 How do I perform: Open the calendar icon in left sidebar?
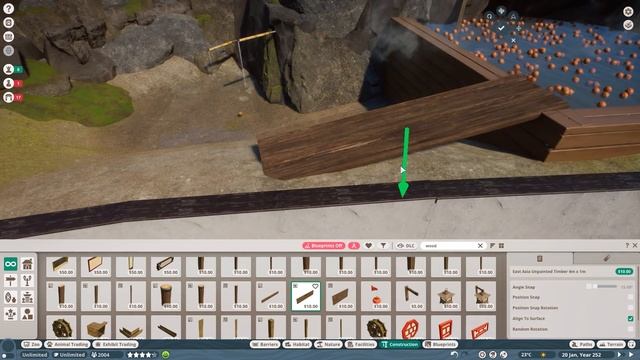tap(9, 37)
